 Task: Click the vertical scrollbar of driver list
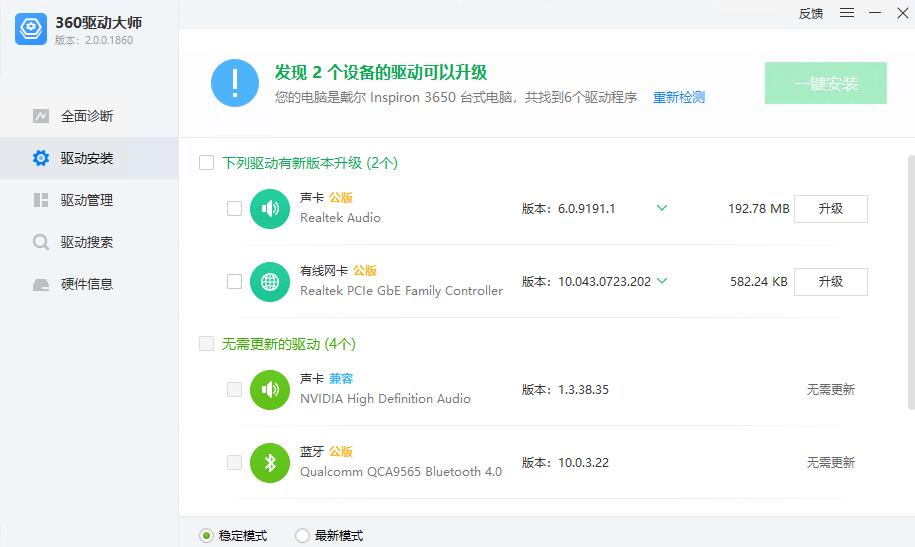(x=910, y=280)
